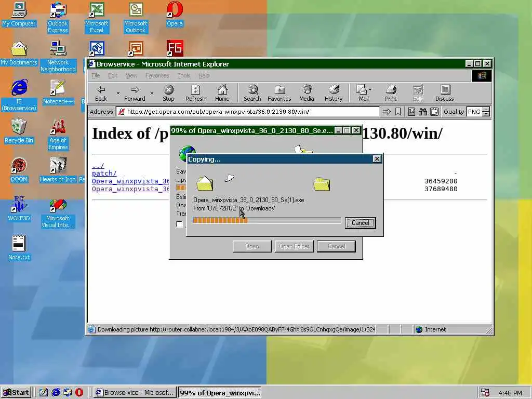Select the Hearts of Iron icon

pyautogui.click(x=58, y=170)
